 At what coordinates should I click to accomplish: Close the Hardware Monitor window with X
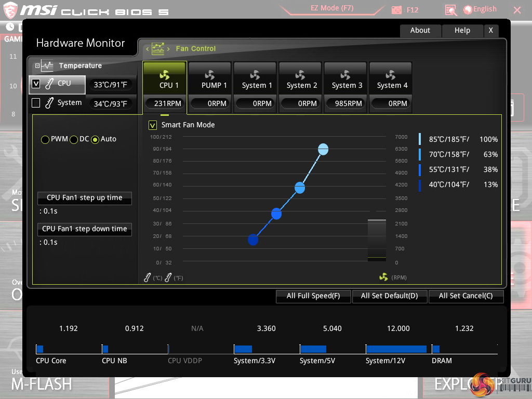click(491, 31)
